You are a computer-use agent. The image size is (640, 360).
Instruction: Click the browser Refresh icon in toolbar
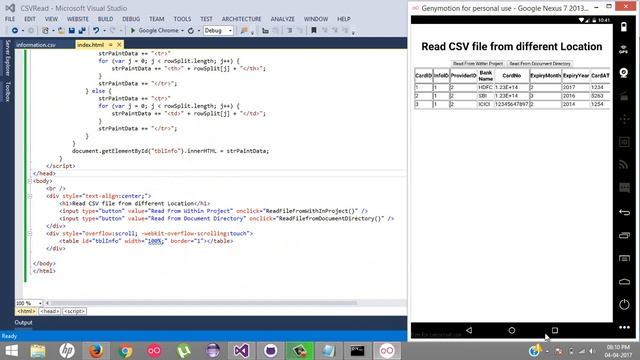click(x=191, y=31)
